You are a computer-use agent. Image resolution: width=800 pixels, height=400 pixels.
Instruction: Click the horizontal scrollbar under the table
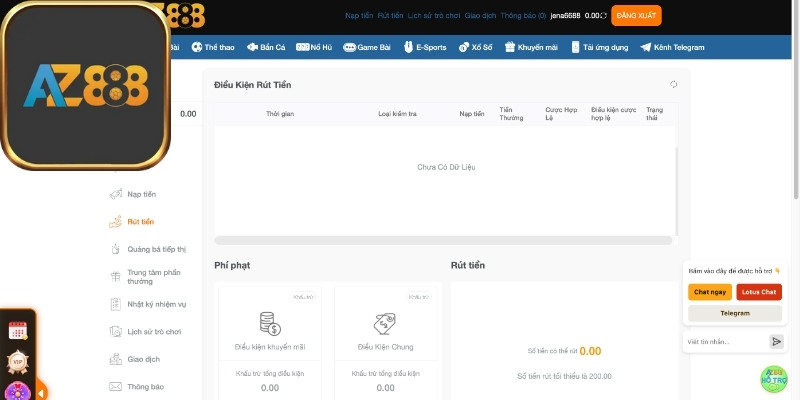pos(443,240)
